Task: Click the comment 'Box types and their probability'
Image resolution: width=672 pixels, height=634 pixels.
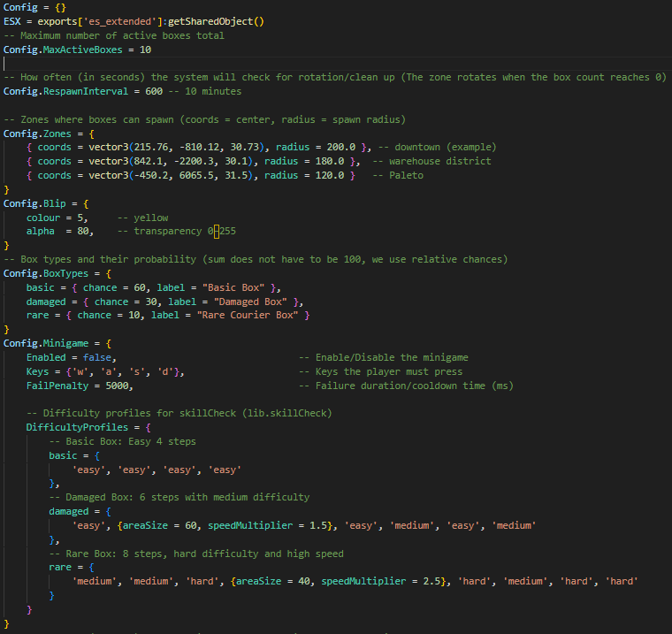Action: pos(256,259)
